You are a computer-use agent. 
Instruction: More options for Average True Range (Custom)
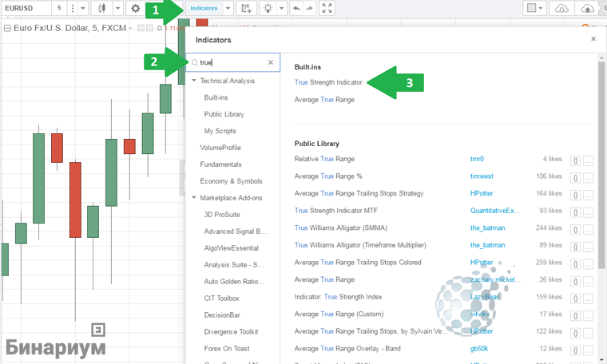pyautogui.click(x=588, y=316)
